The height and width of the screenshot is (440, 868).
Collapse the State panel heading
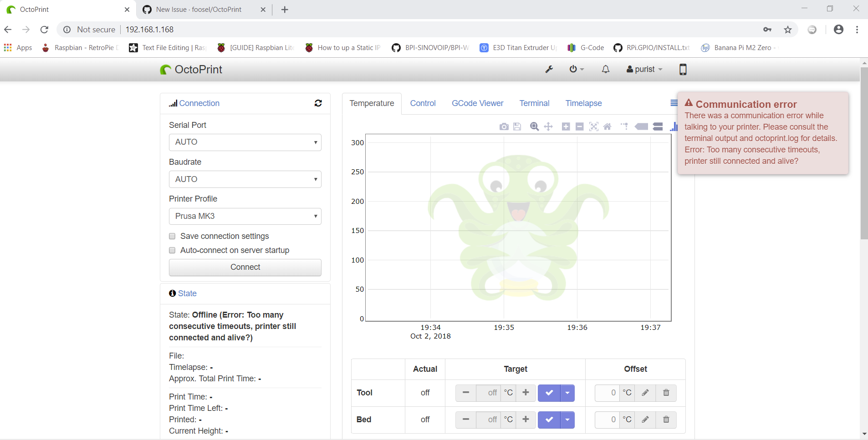pos(187,293)
